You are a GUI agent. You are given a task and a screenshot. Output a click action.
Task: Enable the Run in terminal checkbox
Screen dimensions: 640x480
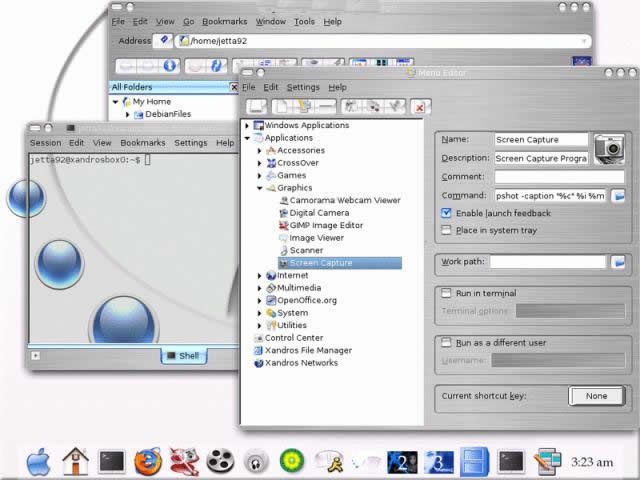[x=447, y=293]
